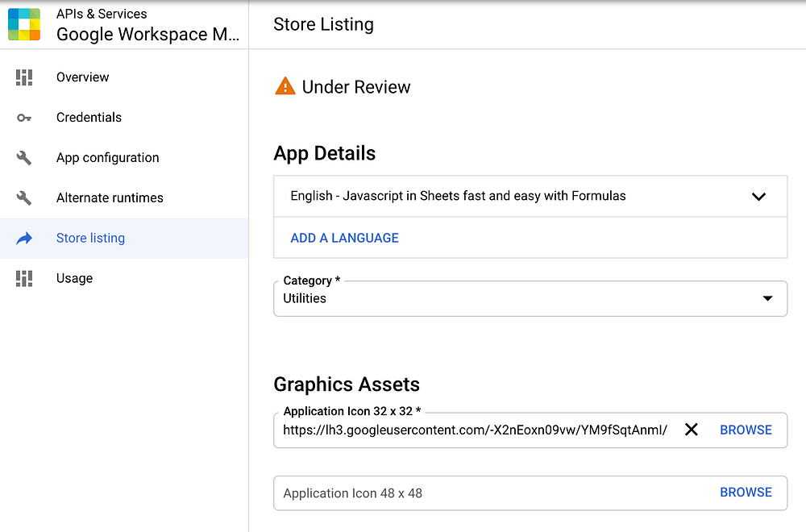The image size is (806, 532).
Task: Click the Application Icon 48 x 48 field
Action: [484, 493]
